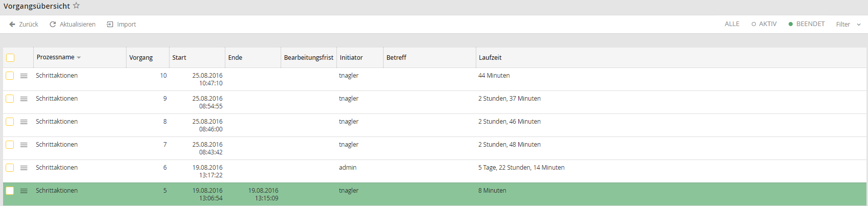The height and width of the screenshot is (206, 868).
Task: Open the row menu icon for Vorgang 9
Action: point(24,99)
